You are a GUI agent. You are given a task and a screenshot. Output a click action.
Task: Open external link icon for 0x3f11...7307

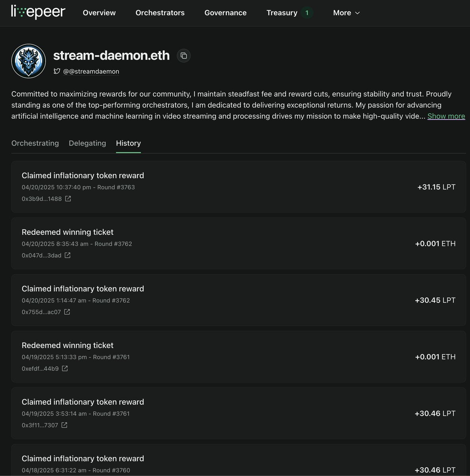tap(64, 425)
